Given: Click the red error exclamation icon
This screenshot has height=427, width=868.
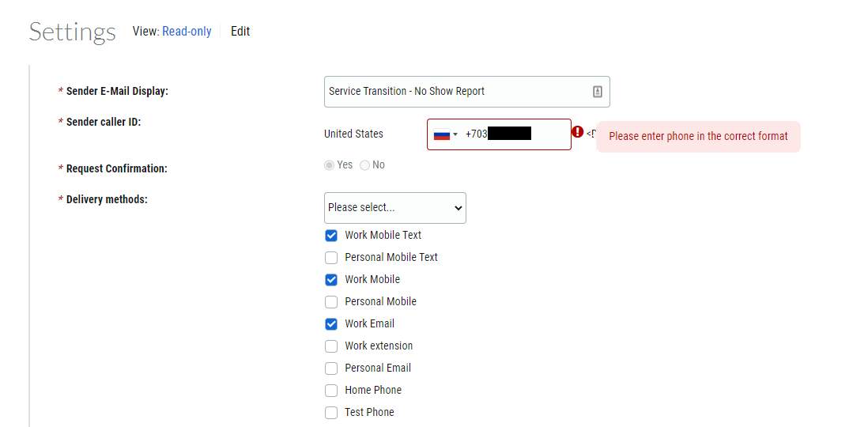Looking at the screenshot, I should pyautogui.click(x=577, y=132).
